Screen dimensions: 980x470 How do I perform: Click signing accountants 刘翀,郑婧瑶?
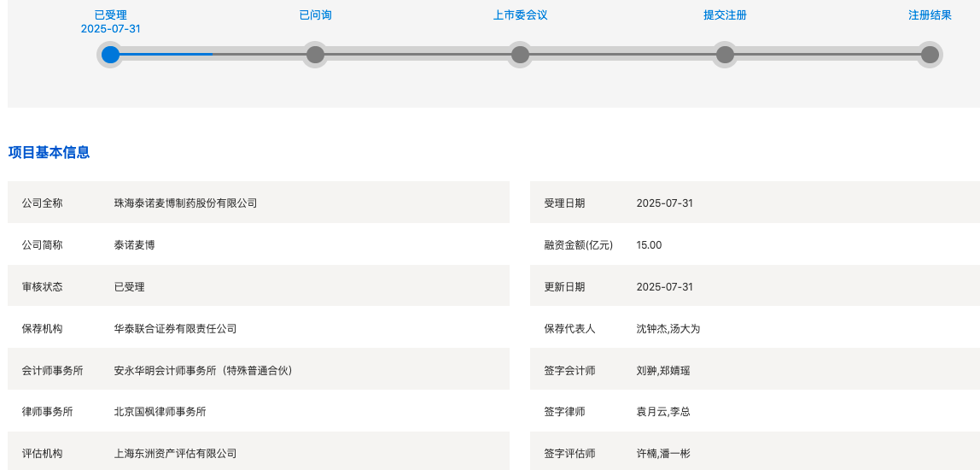coord(663,371)
